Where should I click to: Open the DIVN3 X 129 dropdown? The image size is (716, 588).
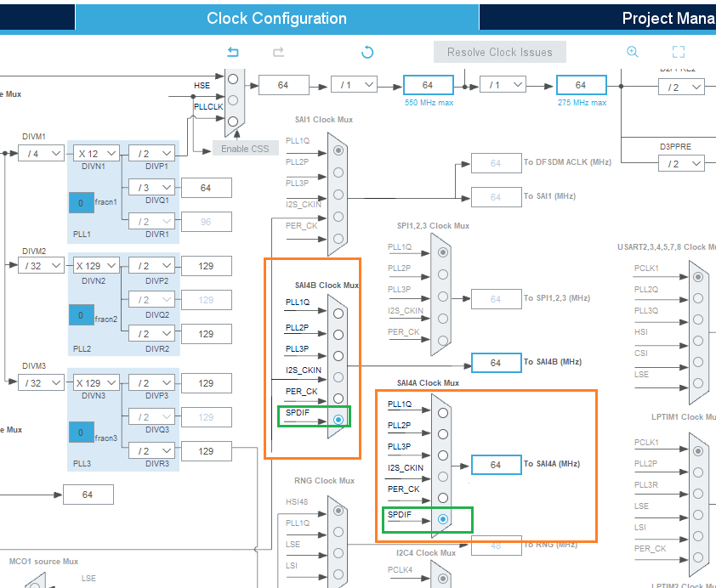[96, 382]
